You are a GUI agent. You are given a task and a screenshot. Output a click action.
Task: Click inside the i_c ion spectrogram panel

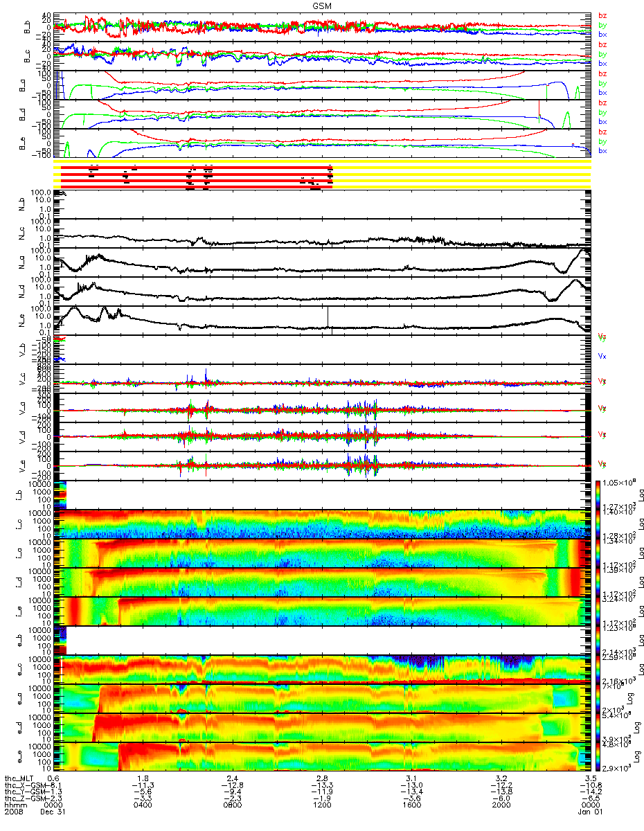[x=323, y=524]
